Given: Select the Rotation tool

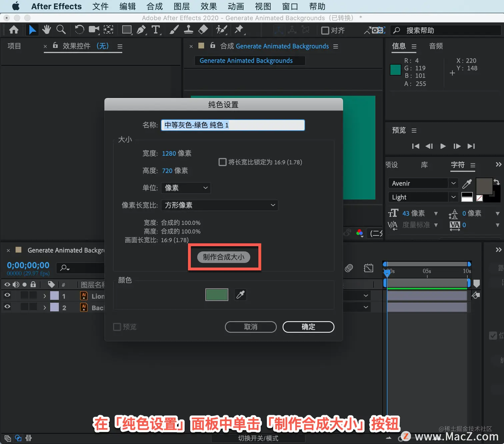Looking at the screenshot, I should click(79, 30).
